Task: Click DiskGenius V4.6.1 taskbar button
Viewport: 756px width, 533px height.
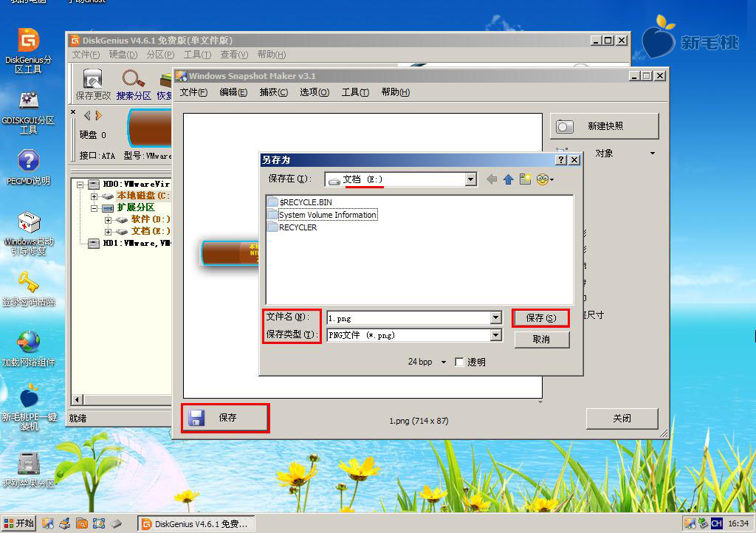Action: (196, 524)
